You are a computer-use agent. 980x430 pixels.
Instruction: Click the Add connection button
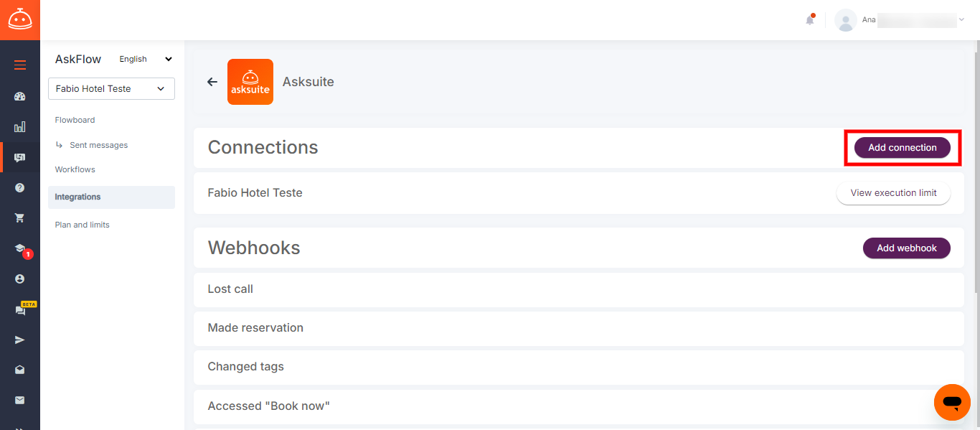coord(903,147)
